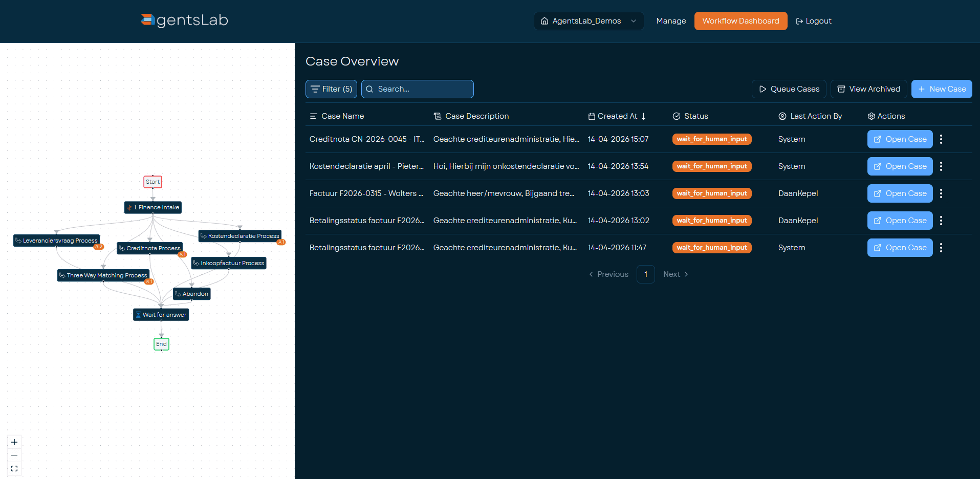Expand the AgentsLab_Demos workspace dropdown

click(x=634, y=21)
